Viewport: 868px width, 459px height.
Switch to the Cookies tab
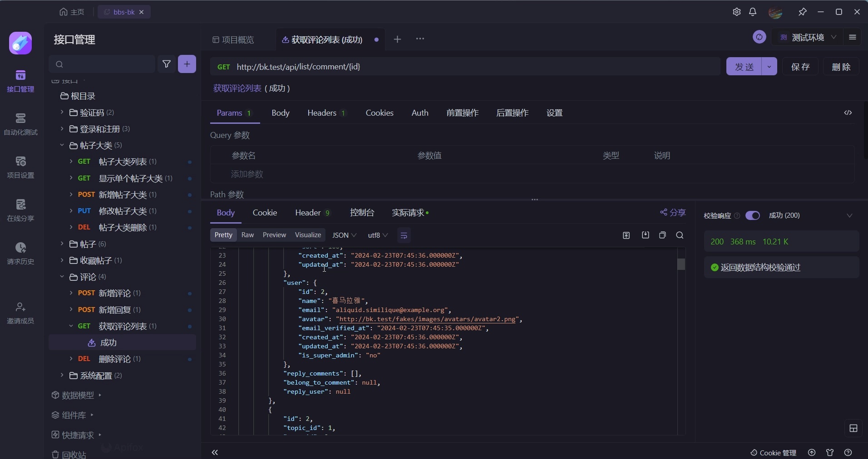(380, 113)
